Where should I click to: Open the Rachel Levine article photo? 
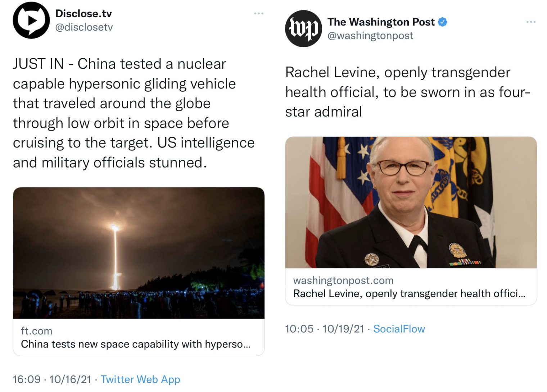(411, 202)
